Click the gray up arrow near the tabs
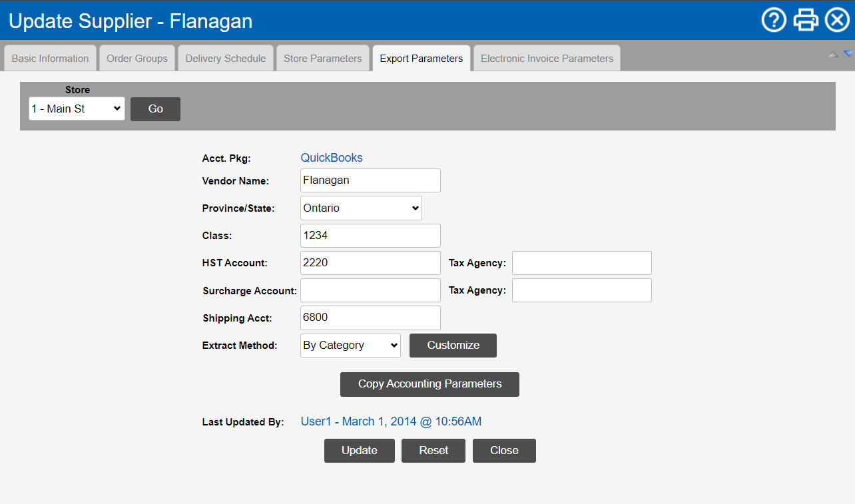Viewport: 855px width, 504px height. 832,55
